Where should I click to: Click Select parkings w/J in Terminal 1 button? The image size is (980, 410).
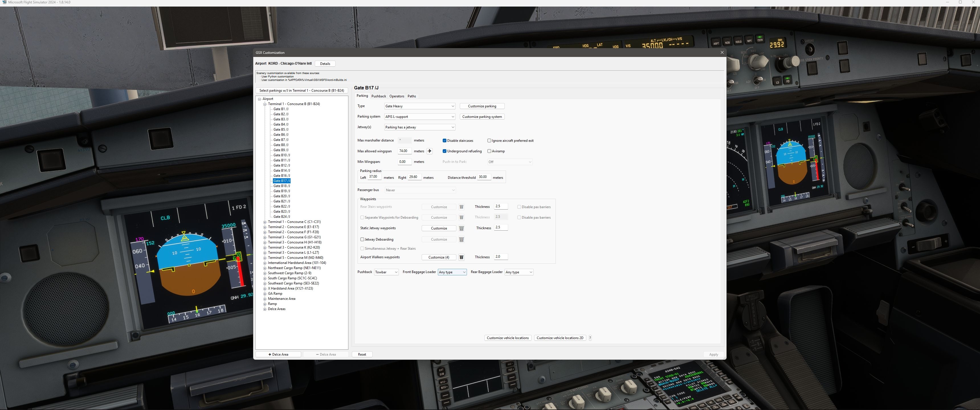click(302, 91)
